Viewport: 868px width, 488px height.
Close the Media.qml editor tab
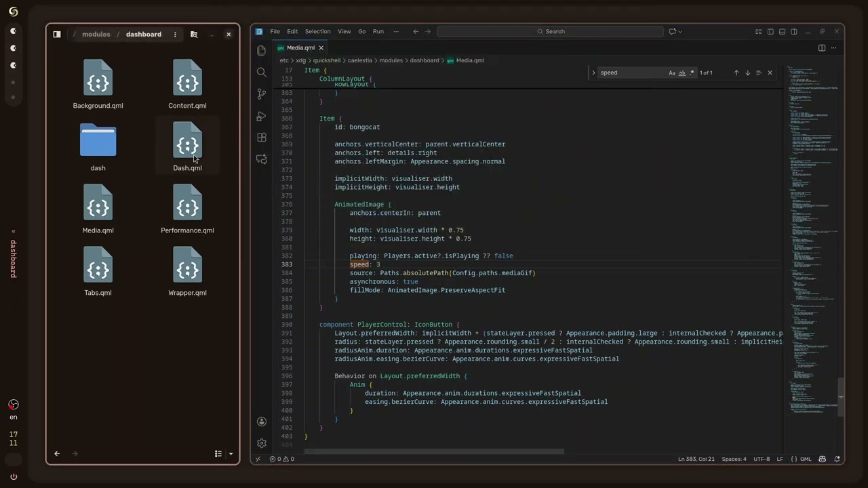(321, 48)
